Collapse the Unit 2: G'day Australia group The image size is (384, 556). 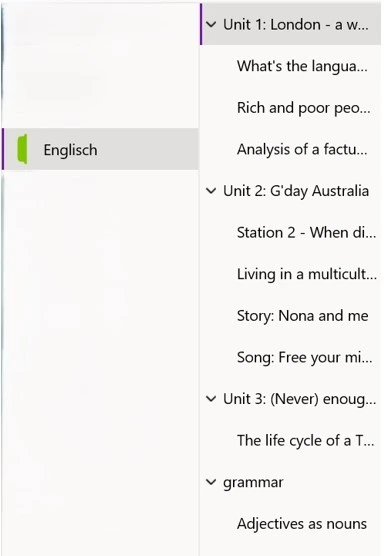tap(211, 191)
